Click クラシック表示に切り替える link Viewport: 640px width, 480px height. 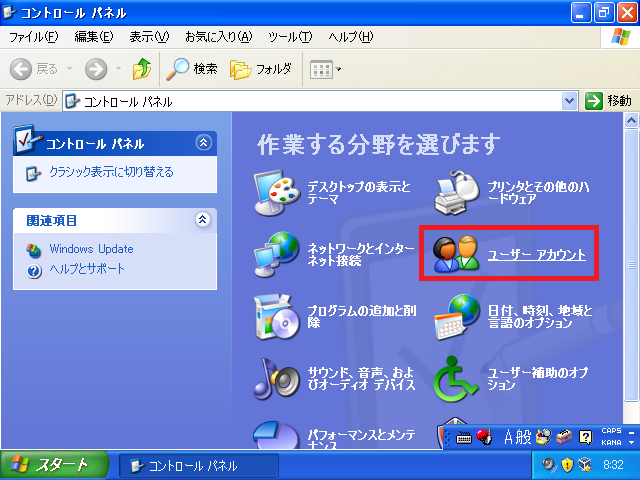pos(111,172)
